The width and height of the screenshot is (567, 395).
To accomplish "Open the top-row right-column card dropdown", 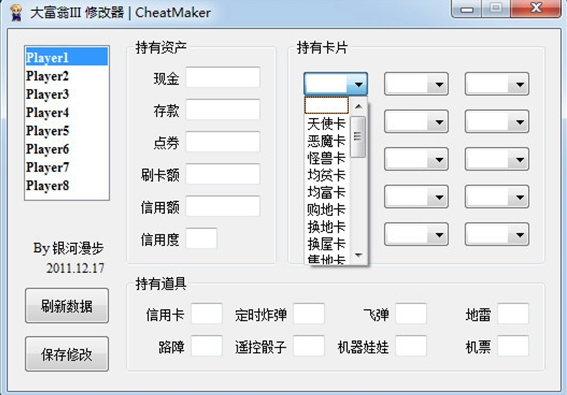I will point(497,84).
